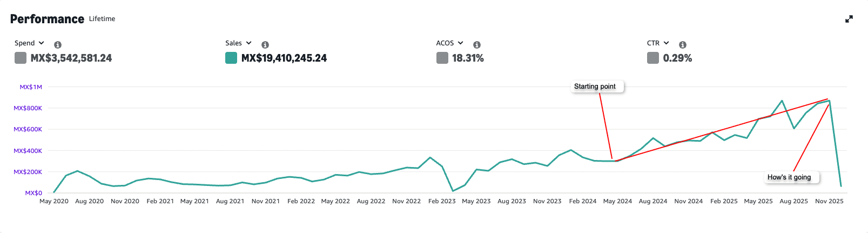
Task: Enable the ACOS series gray swatch
Action: click(442, 58)
